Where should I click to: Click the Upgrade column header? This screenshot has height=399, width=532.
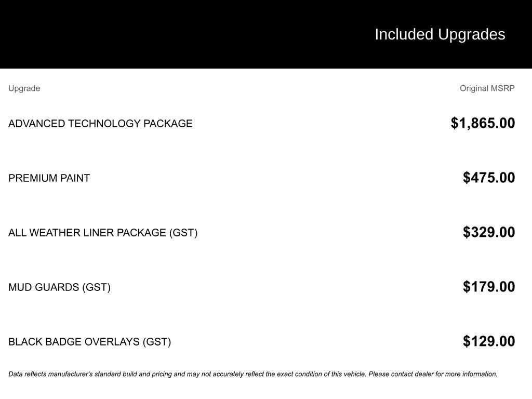(24, 88)
